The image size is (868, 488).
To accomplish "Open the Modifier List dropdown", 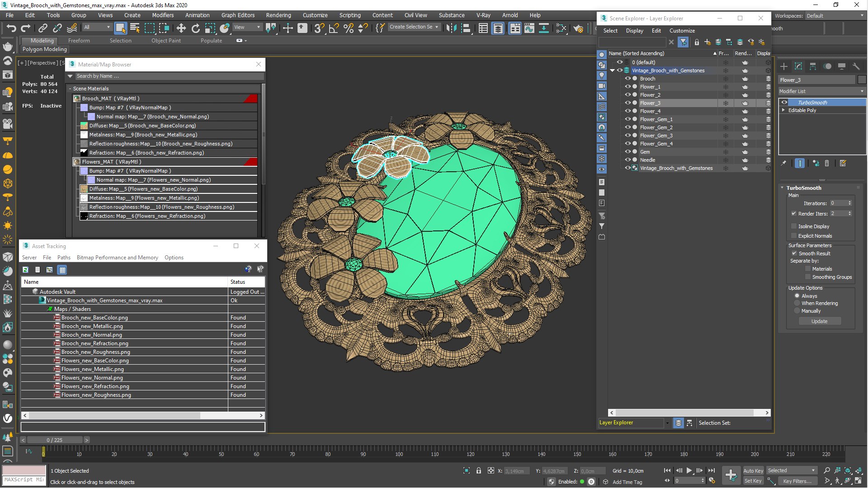I will point(821,91).
